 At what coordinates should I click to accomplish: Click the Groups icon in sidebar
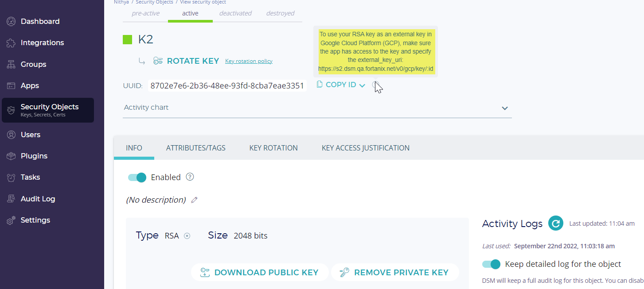point(11,65)
